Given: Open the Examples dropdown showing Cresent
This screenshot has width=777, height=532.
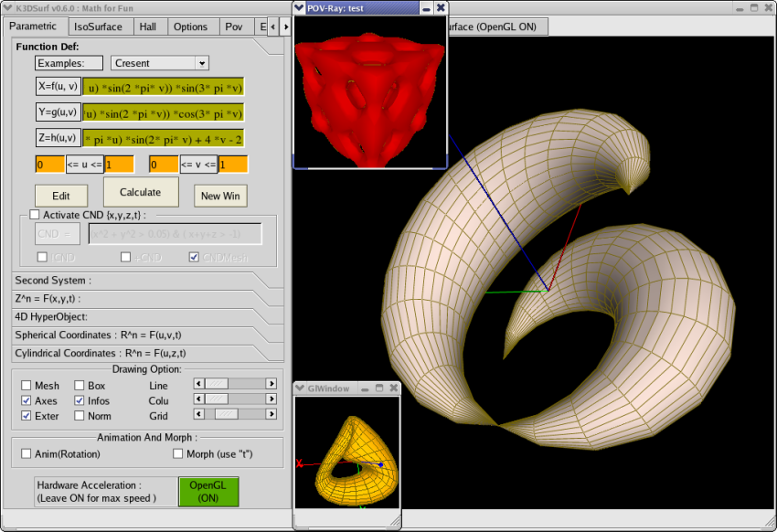Looking at the screenshot, I should 160,63.
